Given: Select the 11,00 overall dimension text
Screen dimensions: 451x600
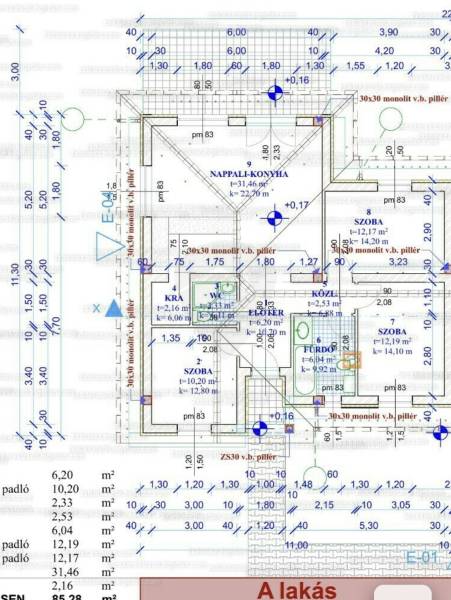Looking at the screenshot, I should (x=296, y=545).
